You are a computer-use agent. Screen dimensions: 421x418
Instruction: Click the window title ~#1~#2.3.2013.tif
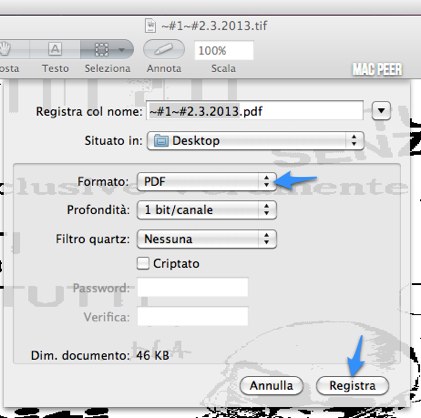tap(214, 26)
